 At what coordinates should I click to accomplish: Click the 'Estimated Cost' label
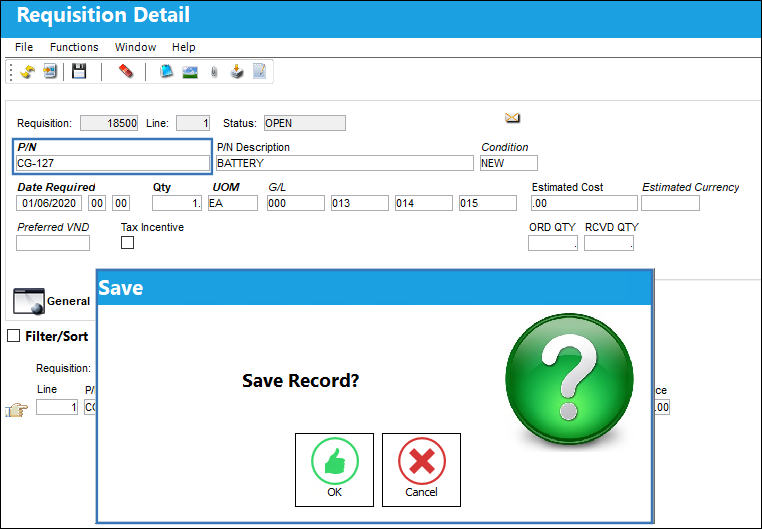coord(567,187)
